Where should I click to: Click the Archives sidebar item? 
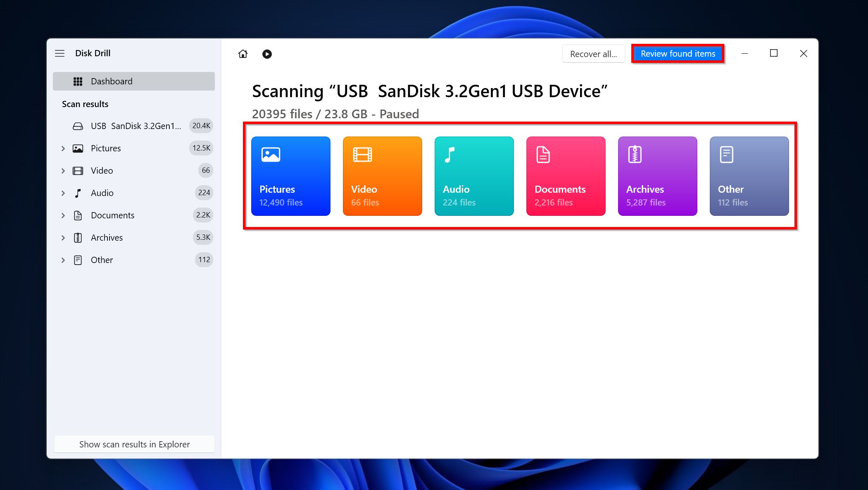pos(106,237)
